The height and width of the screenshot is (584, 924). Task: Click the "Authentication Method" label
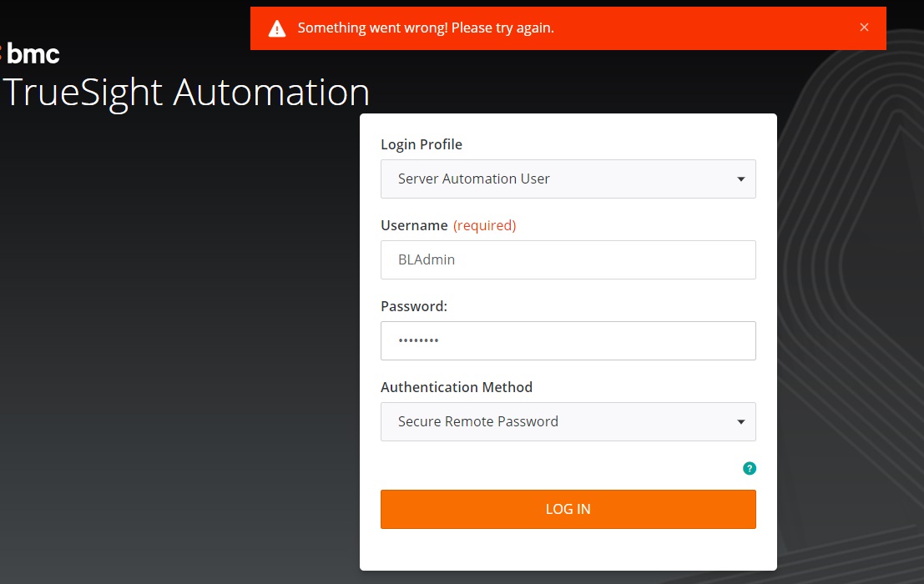tap(457, 387)
